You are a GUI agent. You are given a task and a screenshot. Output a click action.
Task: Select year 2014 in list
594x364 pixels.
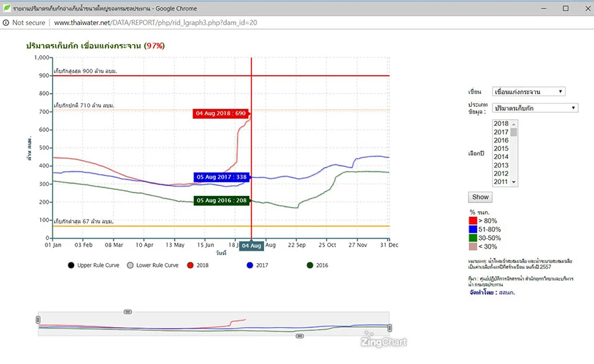coord(501,157)
